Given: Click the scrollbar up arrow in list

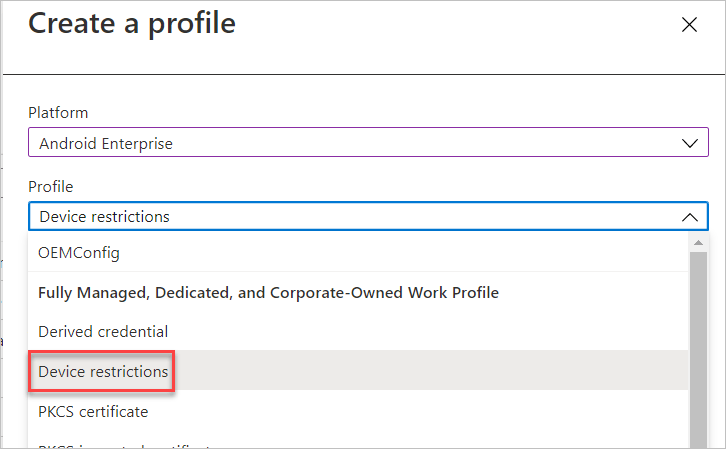Looking at the screenshot, I should point(698,243).
